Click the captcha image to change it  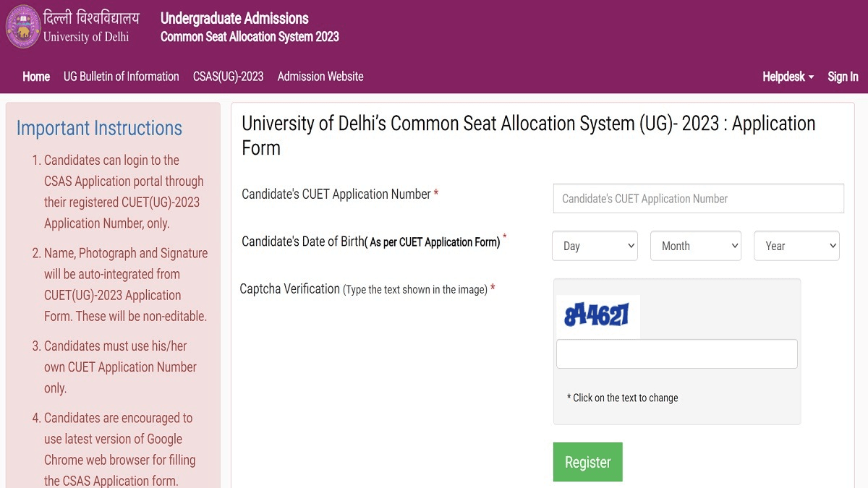click(x=597, y=316)
